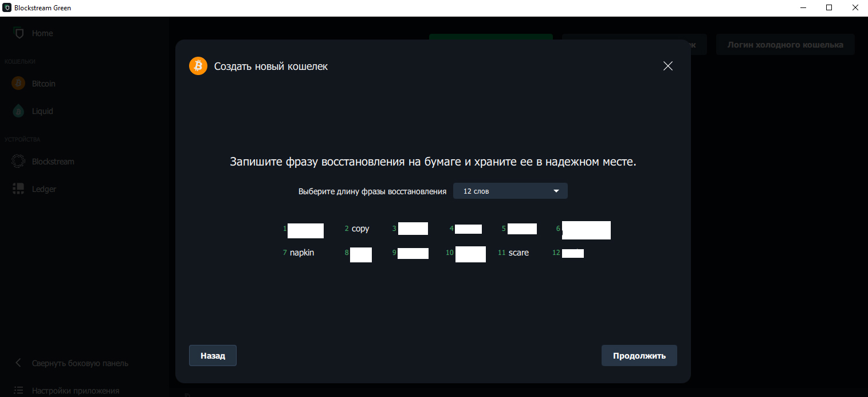Click the Blockstream Green icon in the title bar
Viewport: 868px width, 397px height.
[7, 7]
